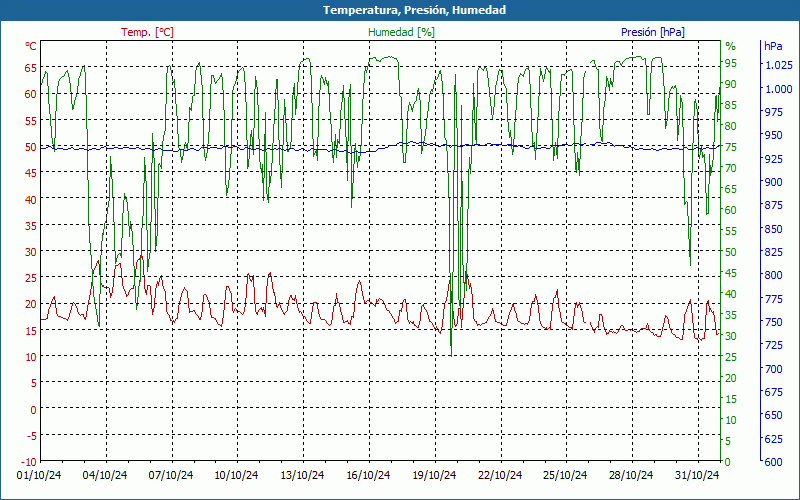Image resolution: width=800 pixels, height=500 pixels.
Task: Click the chart title 'Temperatura, Presión, Humedad'
Action: tap(414, 10)
